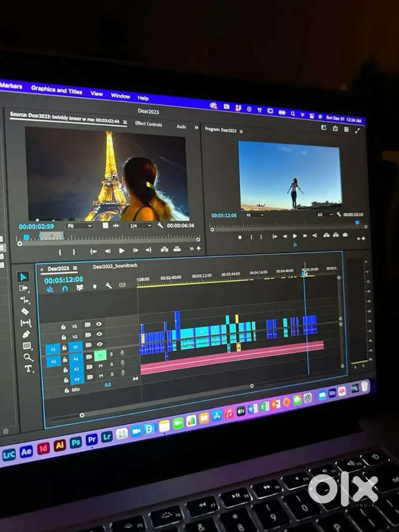Switch to the Effect Controls tab

148,123
